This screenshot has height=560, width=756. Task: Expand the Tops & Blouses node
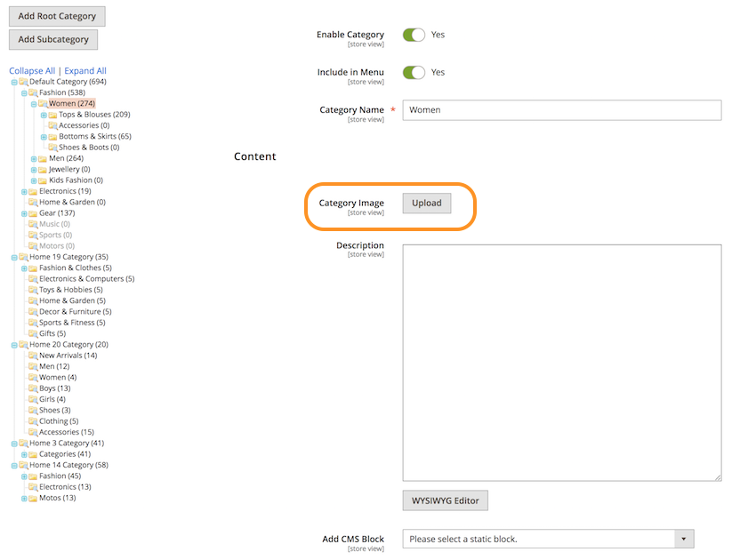tap(44, 116)
